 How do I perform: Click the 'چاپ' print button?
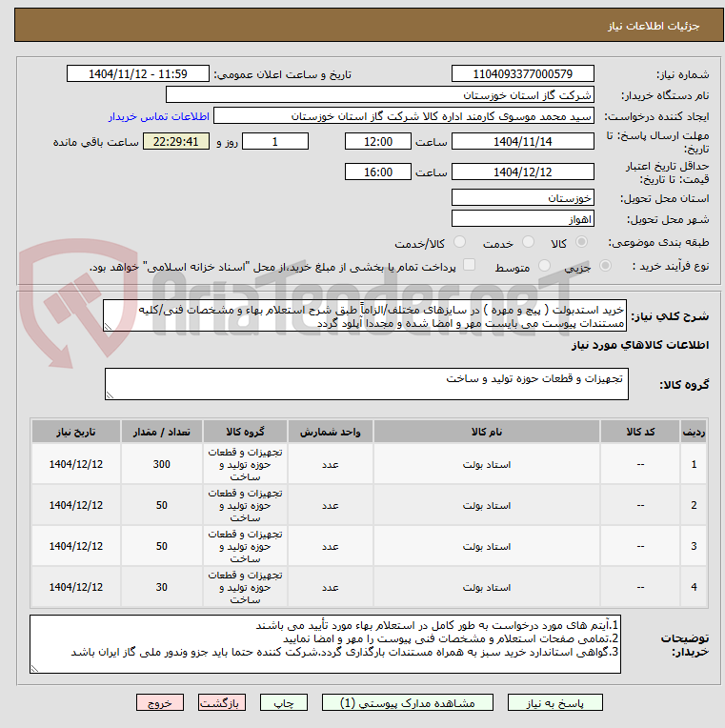pyautogui.click(x=284, y=702)
